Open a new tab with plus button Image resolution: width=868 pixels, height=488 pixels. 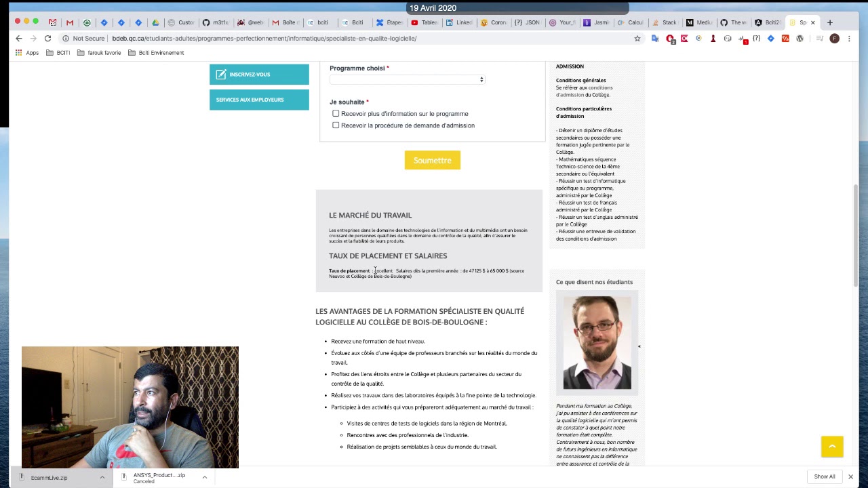[829, 22]
